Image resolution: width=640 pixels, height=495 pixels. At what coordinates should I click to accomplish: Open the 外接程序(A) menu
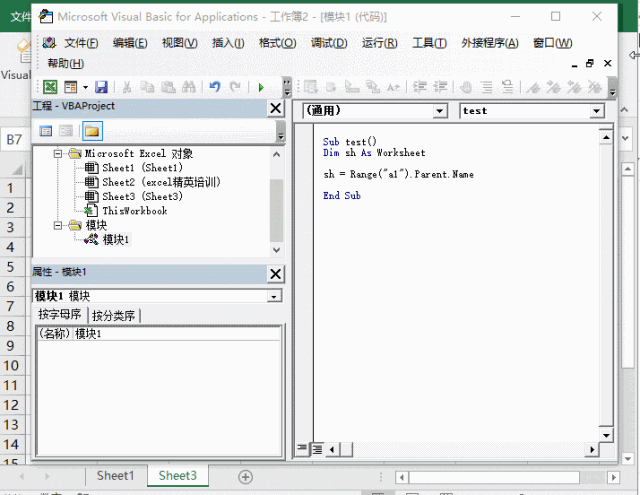pos(490,43)
